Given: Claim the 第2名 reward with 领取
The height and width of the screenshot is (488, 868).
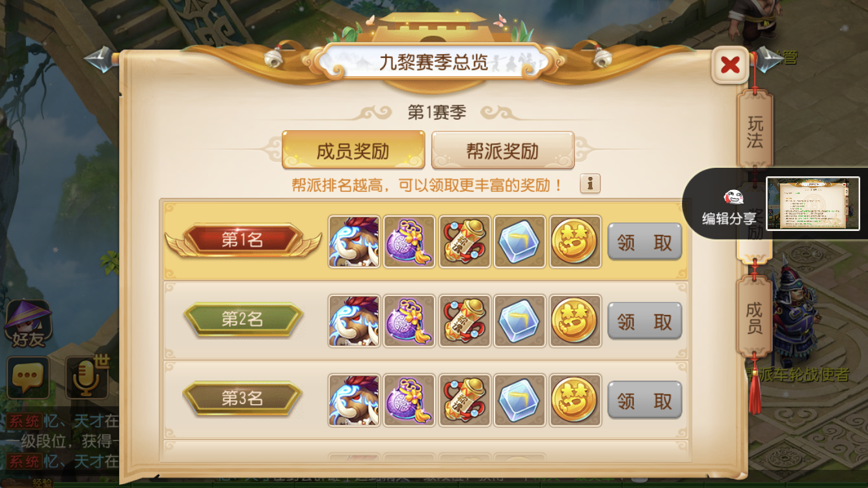Looking at the screenshot, I should click(x=645, y=321).
